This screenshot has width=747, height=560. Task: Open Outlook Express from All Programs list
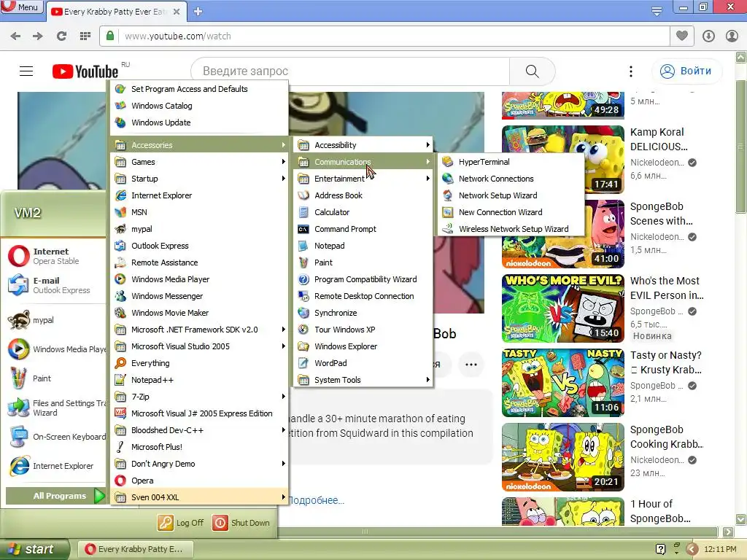tap(199, 246)
